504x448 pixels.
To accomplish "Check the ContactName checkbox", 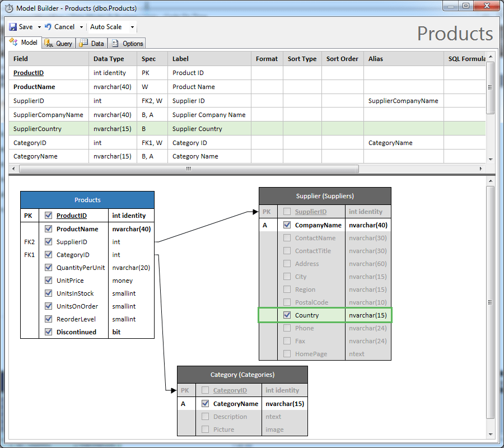I will click(x=287, y=238).
